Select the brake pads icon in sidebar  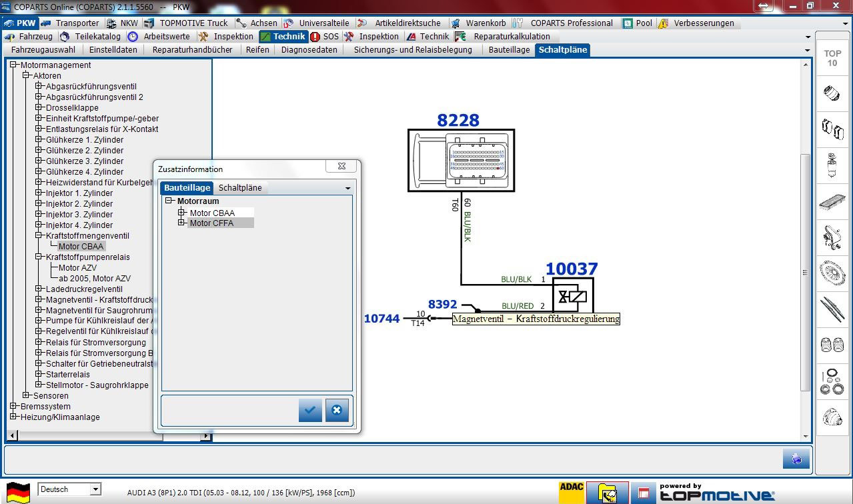(832, 128)
